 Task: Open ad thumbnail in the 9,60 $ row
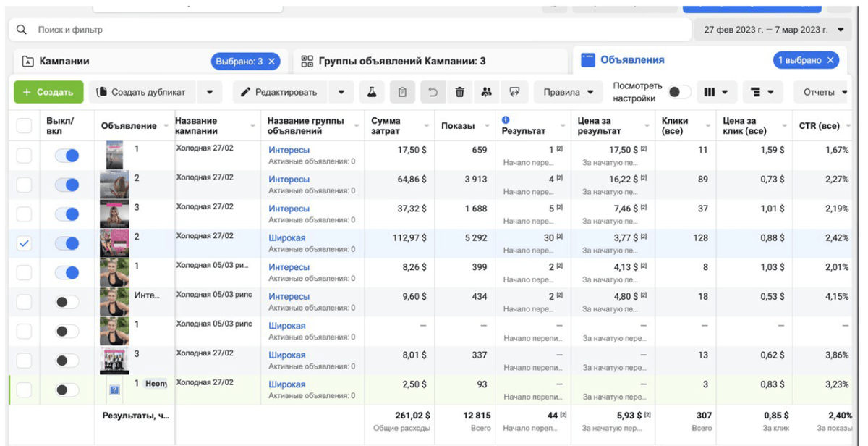[x=114, y=302]
